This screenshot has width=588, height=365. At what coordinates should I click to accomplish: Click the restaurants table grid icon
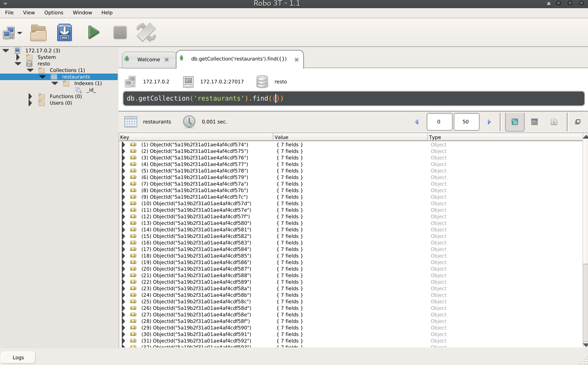pos(131,122)
